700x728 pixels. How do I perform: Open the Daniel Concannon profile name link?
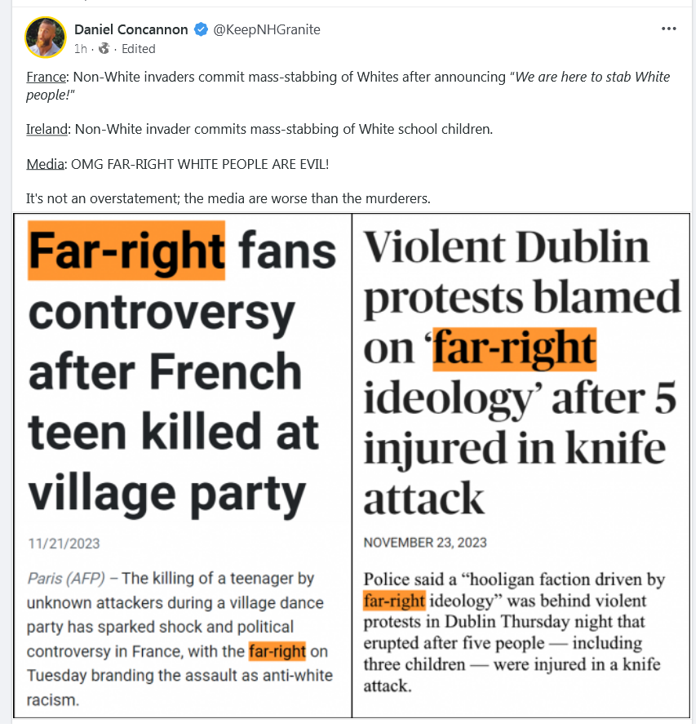(131, 29)
